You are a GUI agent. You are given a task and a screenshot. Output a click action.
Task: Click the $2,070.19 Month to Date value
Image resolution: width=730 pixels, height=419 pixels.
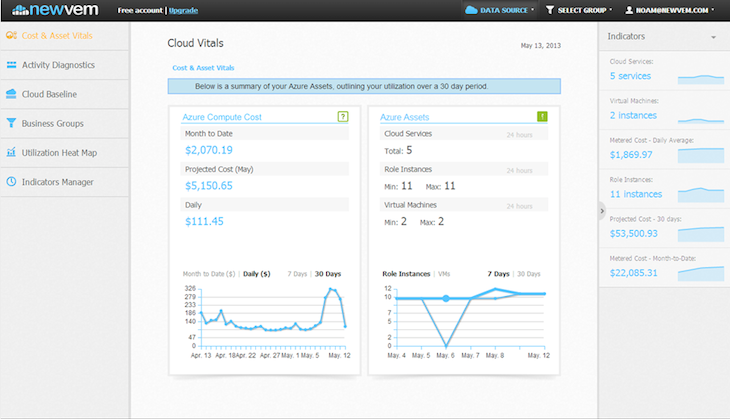[x=209, y=150]
